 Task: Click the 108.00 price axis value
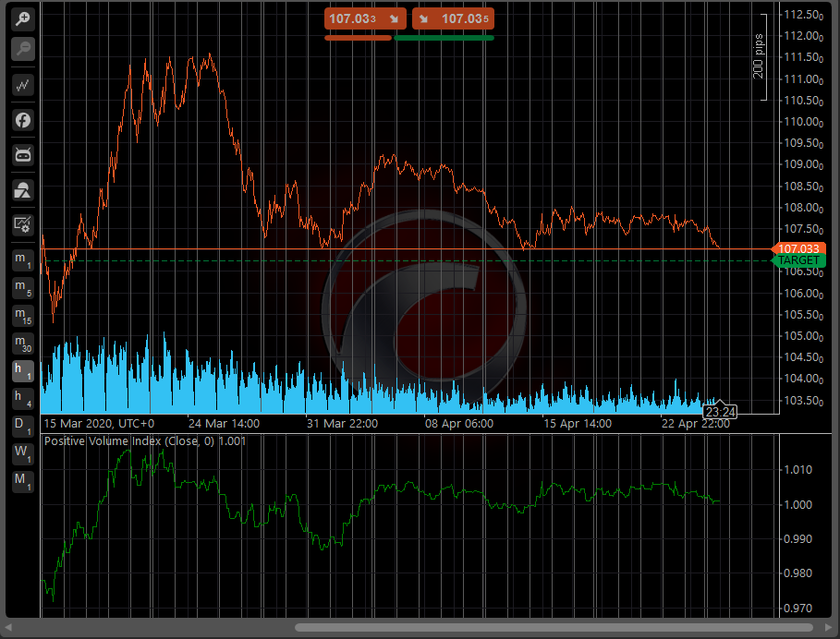pos(803,208)
